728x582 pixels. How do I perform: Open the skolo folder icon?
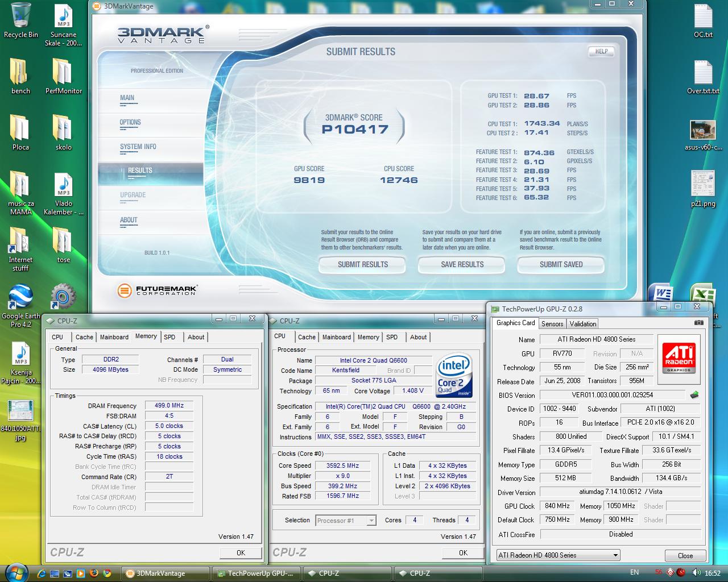tap(63, 132)
